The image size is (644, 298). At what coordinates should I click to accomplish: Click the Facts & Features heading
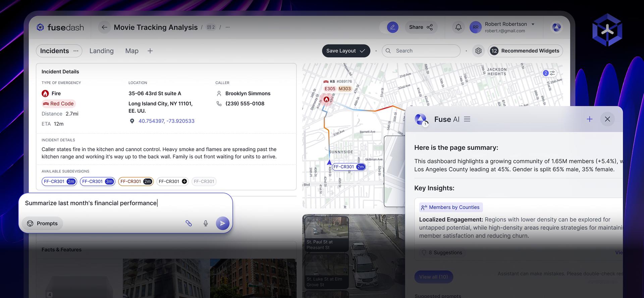61,250
